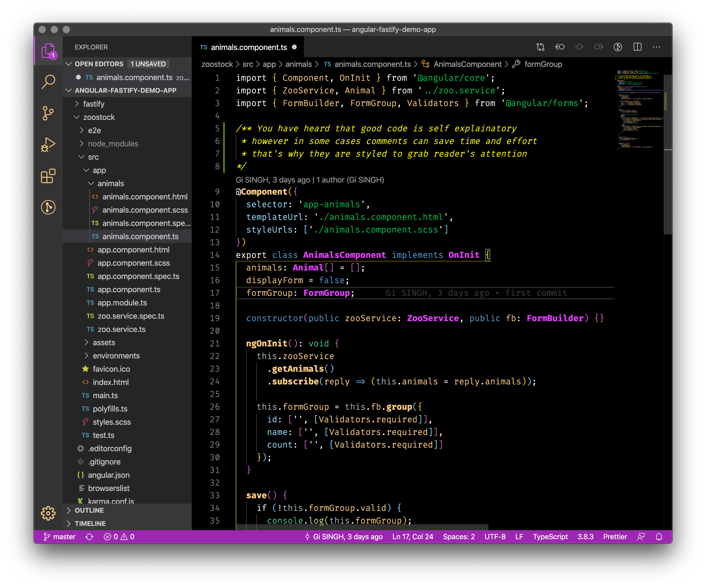The height and width of the screenshot is (588, 706).
Task: Collapse the src folder
Action: (x=82, y=157)
